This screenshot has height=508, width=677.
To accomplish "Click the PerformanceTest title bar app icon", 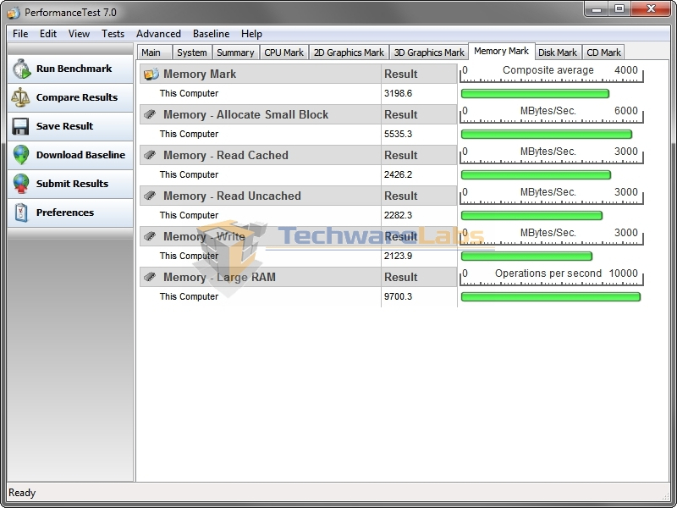I will click(x=13, y=13).
